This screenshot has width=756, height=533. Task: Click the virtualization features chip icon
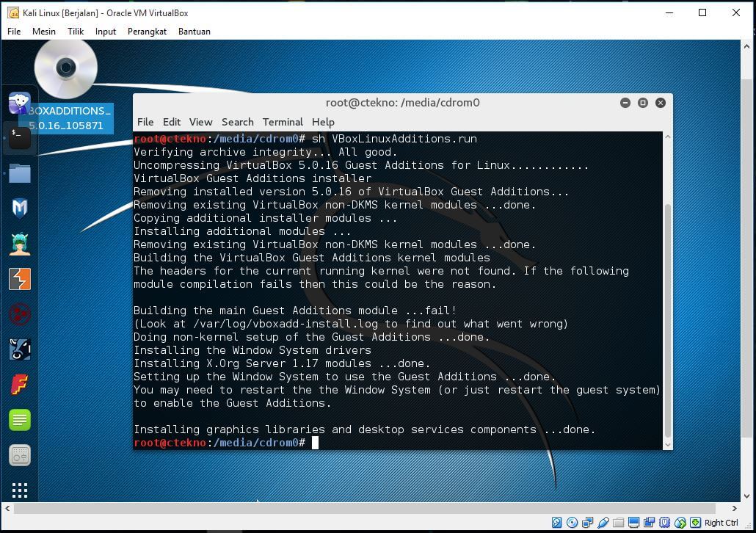coord(664,523)
